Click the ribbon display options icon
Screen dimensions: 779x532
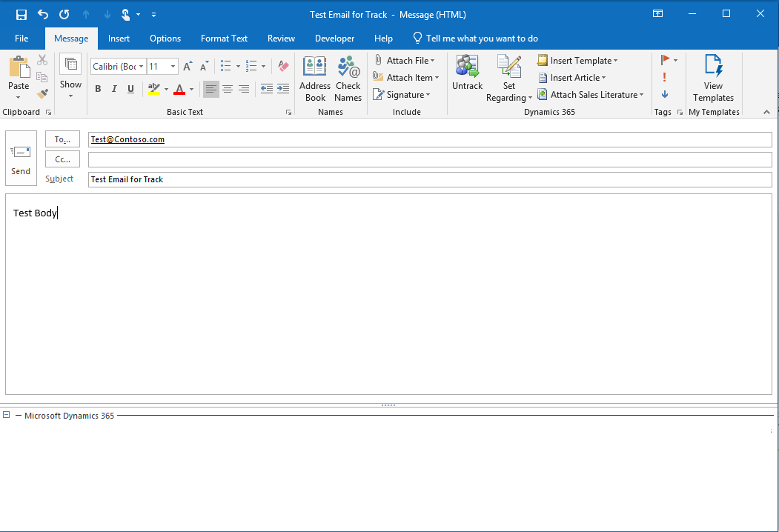657,14
